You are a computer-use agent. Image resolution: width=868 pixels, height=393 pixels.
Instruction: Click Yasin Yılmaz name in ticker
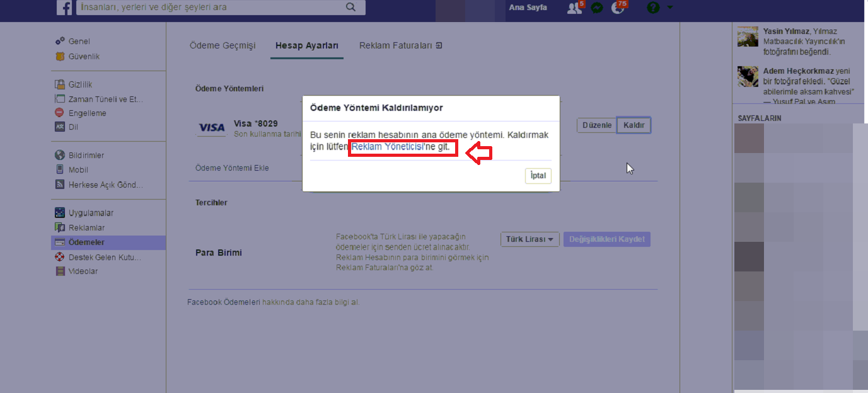(786, 31)
